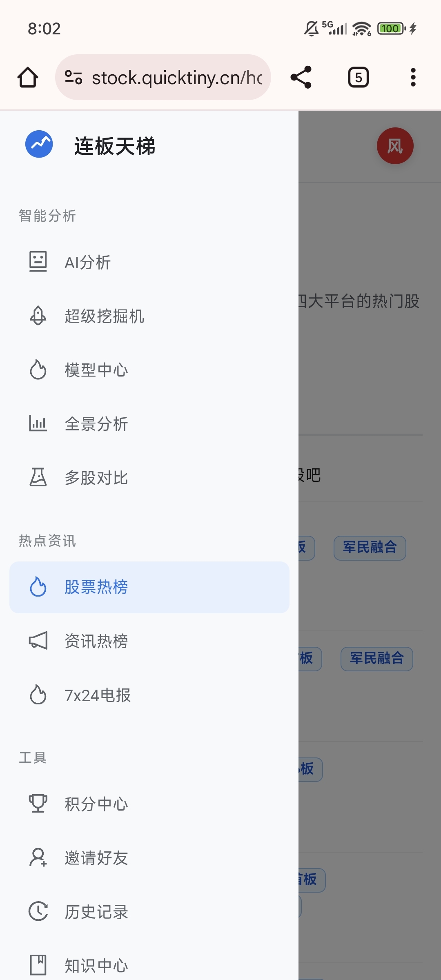Tap the red 风 avatar button
Screen dimensions: 441x980
pos(395,146)
